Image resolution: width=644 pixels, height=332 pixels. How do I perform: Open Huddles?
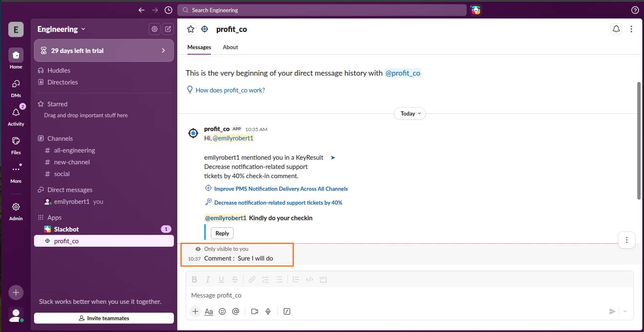click(59, 71)
